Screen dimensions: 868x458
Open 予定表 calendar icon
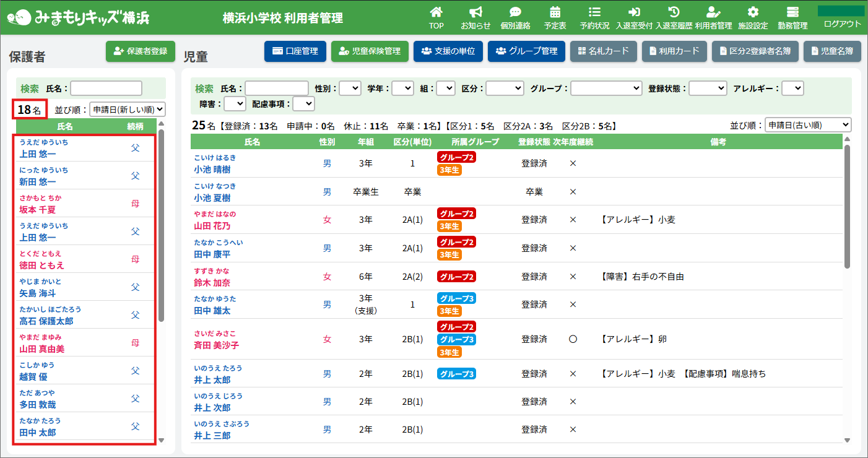tap(555, 12)
